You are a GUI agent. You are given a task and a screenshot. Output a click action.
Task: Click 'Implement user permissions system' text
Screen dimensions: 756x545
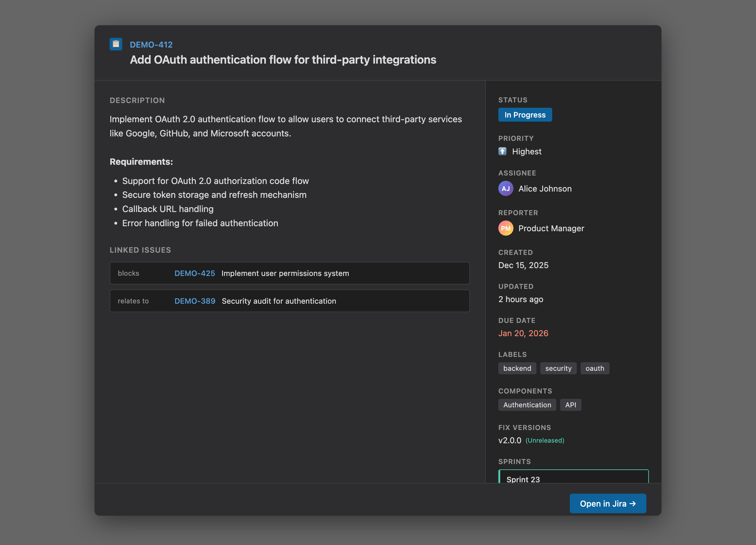tap(285, 273)
